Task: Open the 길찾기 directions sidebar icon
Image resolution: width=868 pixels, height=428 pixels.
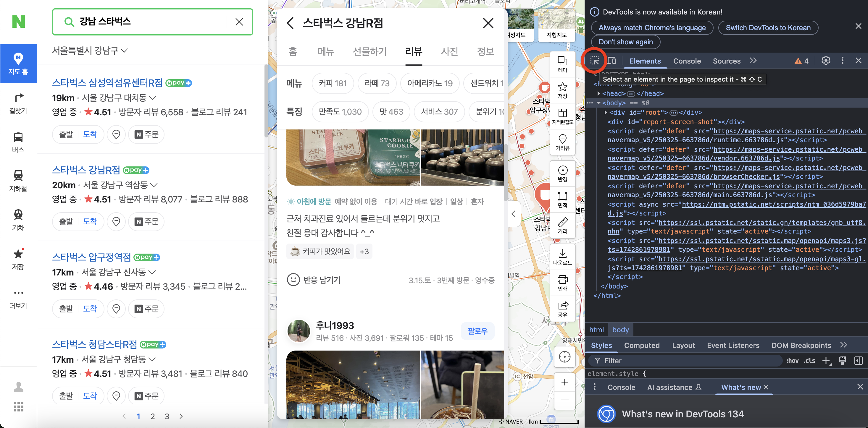Action: pyautogui.click(x=18, y=103)
